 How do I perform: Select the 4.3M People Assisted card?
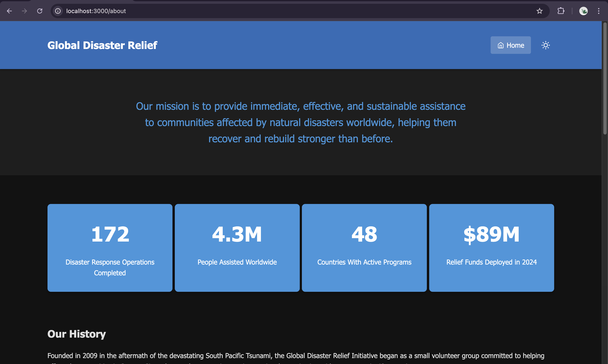tap(237, 248)
